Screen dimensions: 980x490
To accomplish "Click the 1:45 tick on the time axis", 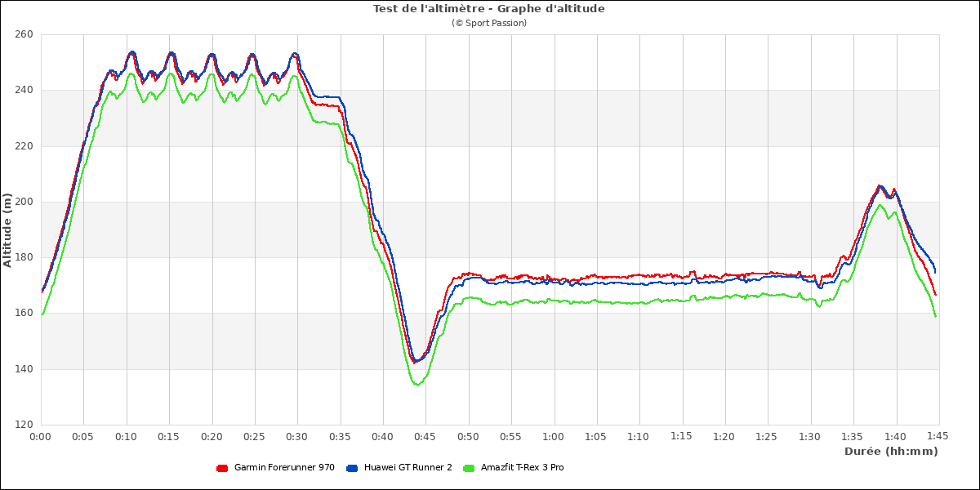I will pyautogui.click(x=938, y=437).
